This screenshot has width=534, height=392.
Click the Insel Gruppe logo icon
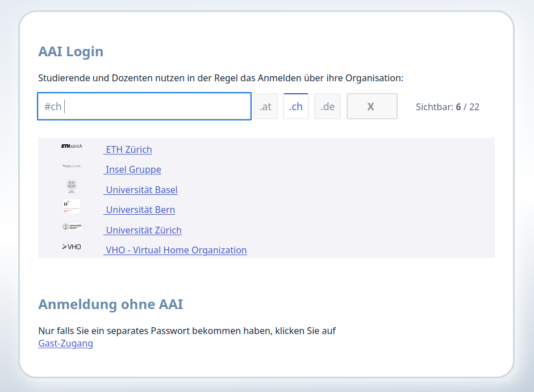click(72, 166)
